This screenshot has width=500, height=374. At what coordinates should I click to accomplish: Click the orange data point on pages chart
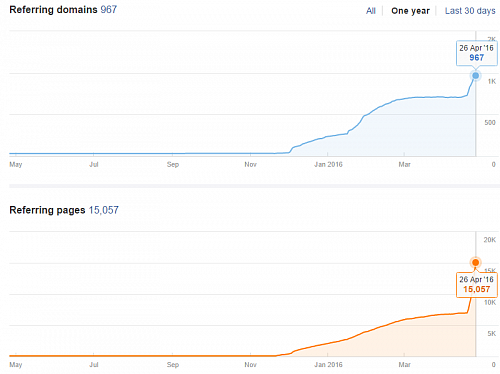[476, 263]
